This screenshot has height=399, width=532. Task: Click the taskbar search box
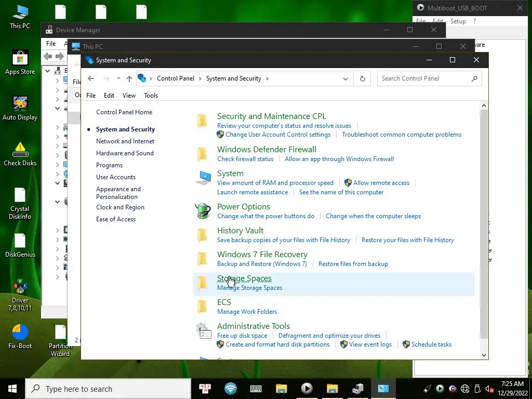(x=108, y=389)
